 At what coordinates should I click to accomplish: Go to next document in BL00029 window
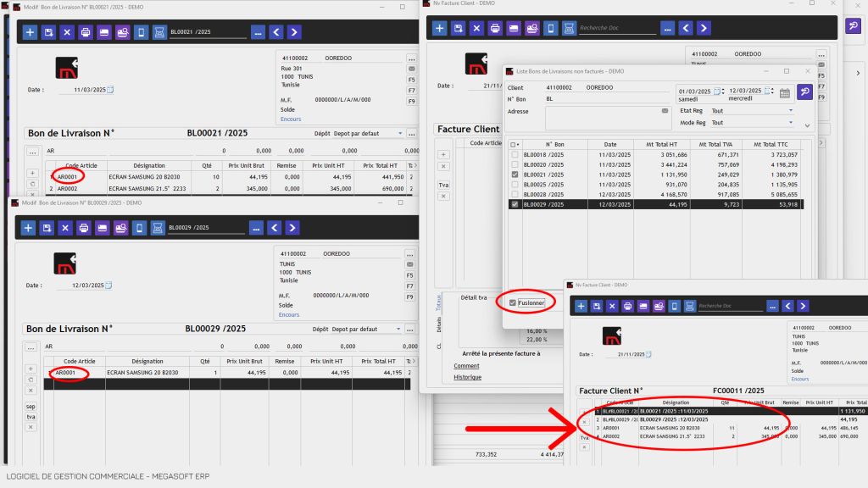(292, 227)
